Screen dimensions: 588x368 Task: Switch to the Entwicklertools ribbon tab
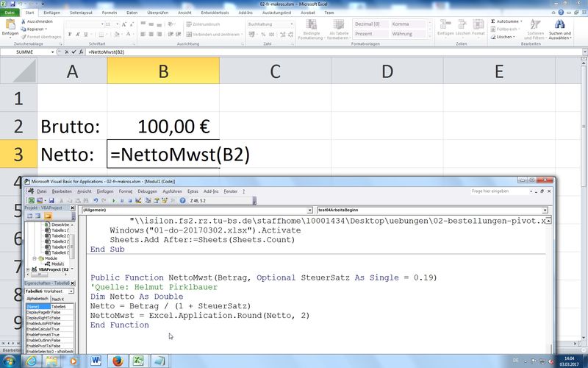pyautogui.click(x=215, y=13)
